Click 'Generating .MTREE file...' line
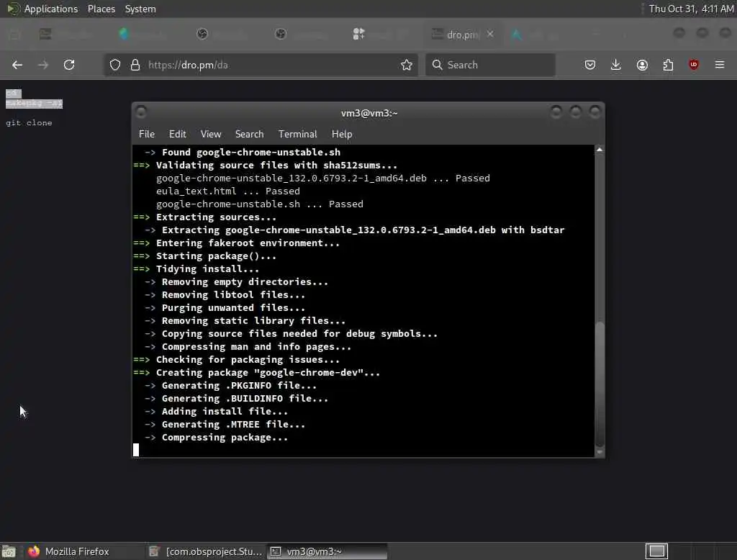The image size is (737, 560). [233, 424]
